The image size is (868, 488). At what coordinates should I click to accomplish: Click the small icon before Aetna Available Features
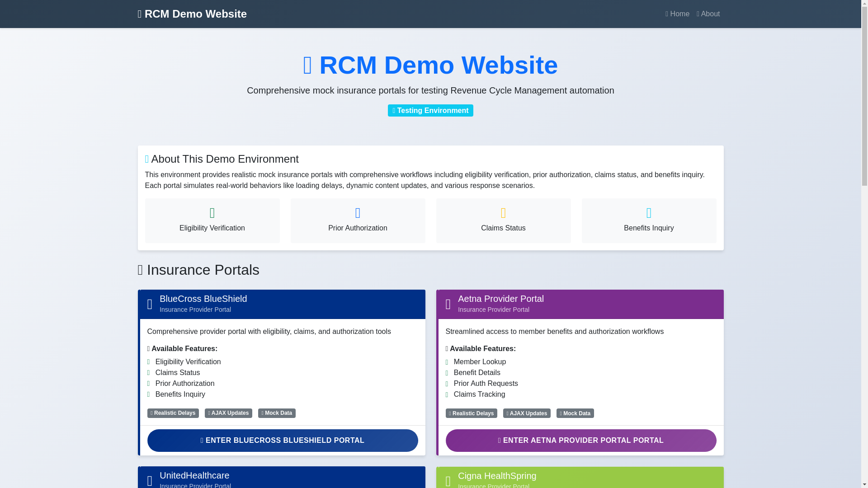coord(447,349)
